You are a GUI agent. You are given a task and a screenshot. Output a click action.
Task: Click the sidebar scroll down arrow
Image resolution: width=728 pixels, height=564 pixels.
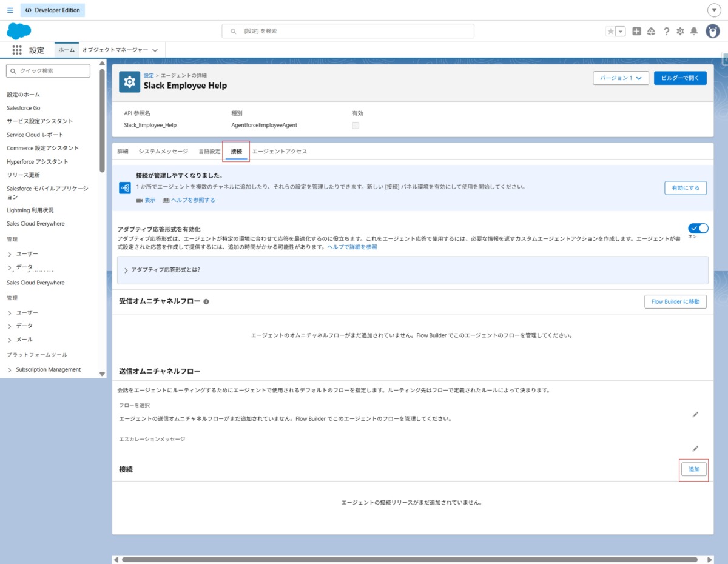pos(102,374)
